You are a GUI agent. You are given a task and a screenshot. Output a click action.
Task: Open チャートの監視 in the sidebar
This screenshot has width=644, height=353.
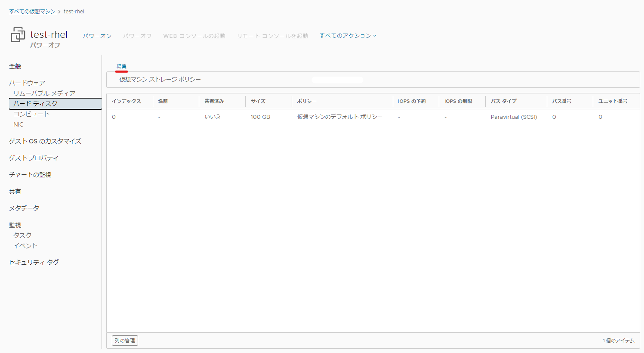pos(30,175)
